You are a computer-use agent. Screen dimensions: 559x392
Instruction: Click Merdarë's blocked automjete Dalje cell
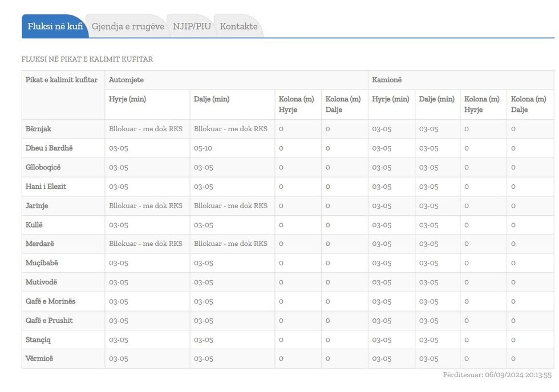click(230, 244)
